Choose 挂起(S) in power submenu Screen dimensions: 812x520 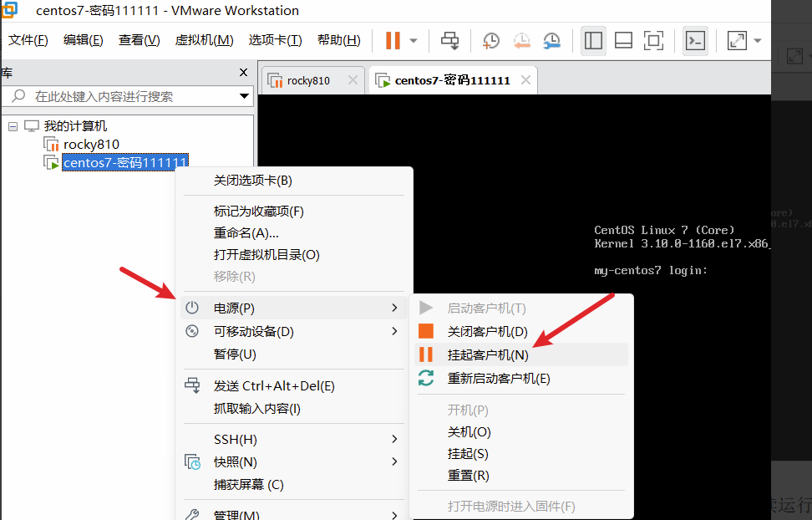tap(521, 454)
